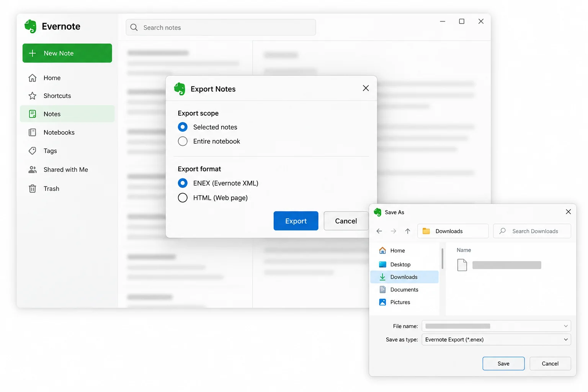Go forward in Save As dialog

(394, 231)
